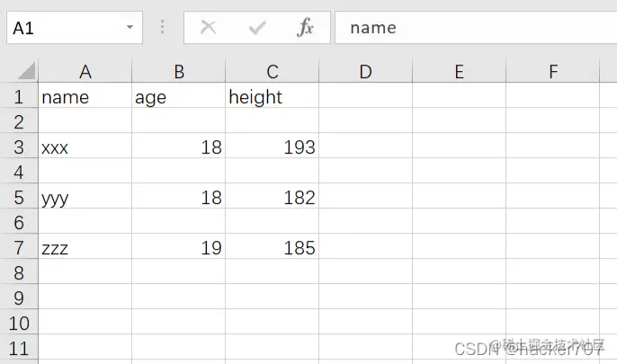
Task: Select row 6 header
Action: click(x=19, y=223)
